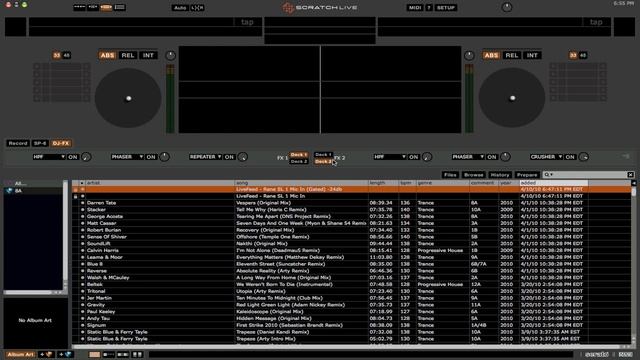Viewport: 640px width, 360px height.
Task: Open the help question mark button
Action: coord(429,7)
